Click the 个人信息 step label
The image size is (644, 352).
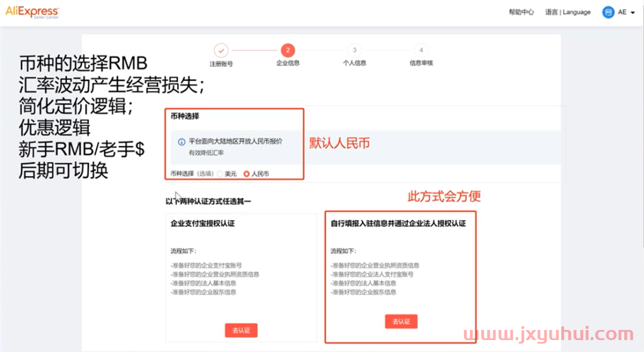click(x=354, y=63)
